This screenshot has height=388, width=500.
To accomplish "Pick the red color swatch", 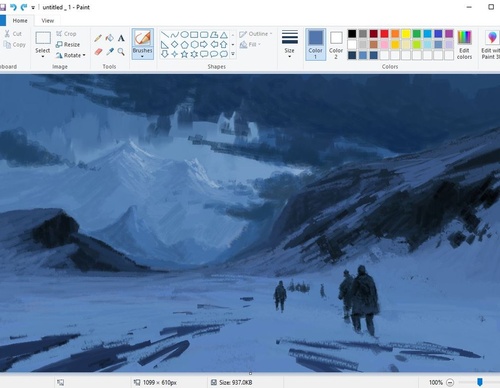I will pyautogui.click(x=384, y=33).
